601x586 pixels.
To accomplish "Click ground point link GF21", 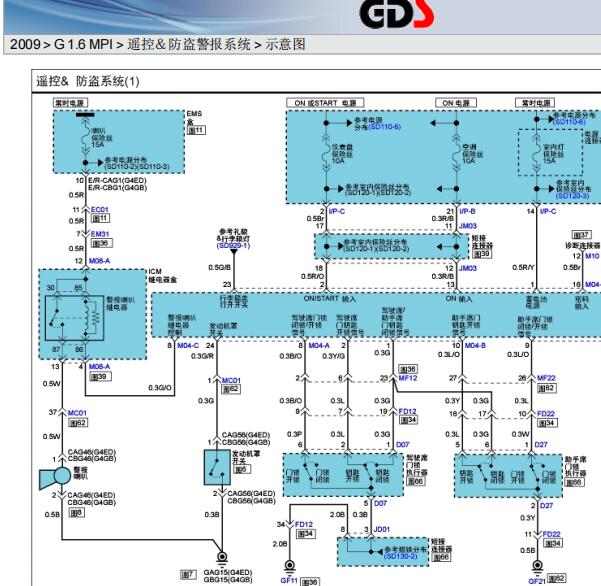I will point(537,581).
